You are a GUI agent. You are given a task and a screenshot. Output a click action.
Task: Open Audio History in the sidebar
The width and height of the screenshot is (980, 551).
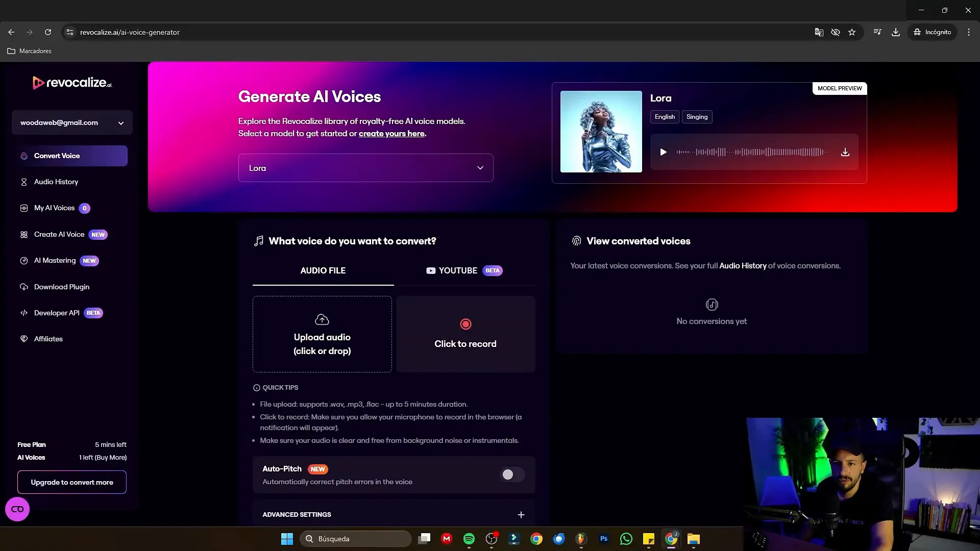56,182
